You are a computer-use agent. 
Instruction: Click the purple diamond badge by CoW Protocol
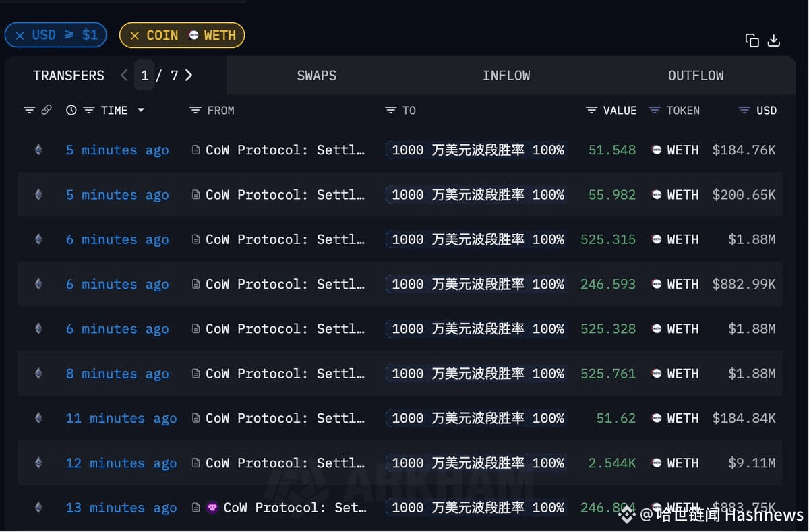click(x=212, y=507)
